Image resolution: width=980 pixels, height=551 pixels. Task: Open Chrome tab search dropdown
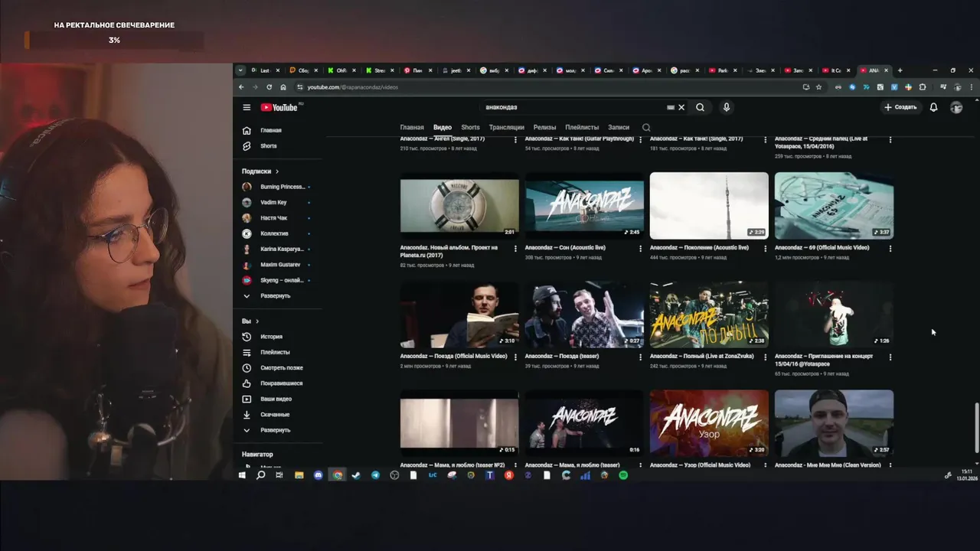click(240, 70)
